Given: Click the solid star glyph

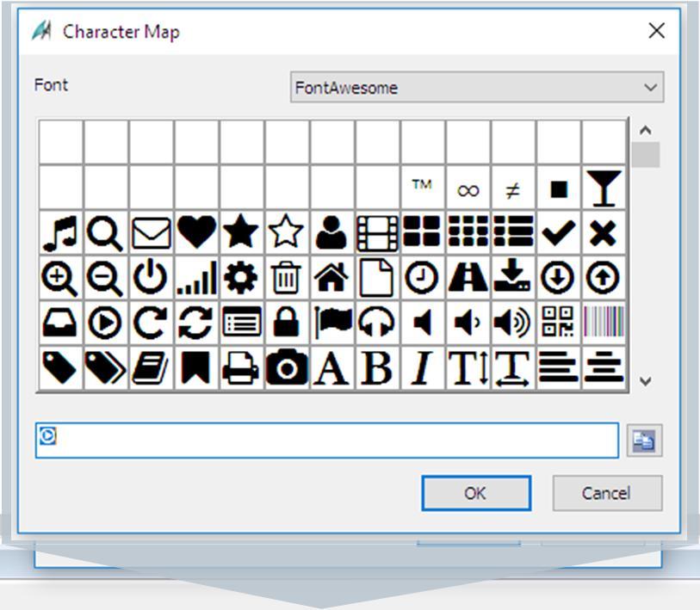Looking at the screenshot, I should pyautogui.click(x=242, y=233).
